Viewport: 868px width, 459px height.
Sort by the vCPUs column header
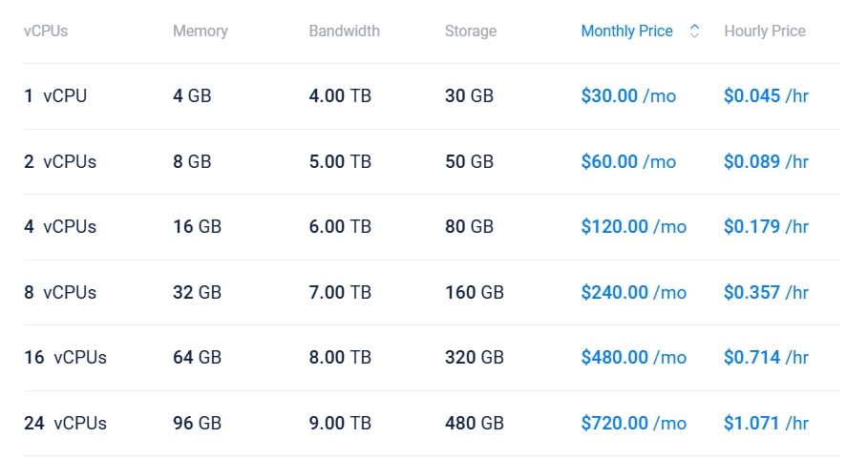point(46,31)
